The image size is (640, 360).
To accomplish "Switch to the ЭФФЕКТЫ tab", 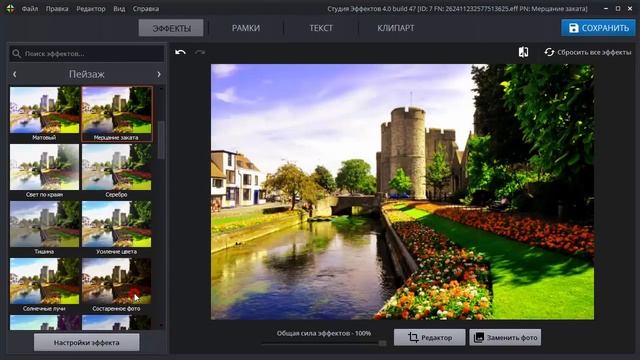I will pyautogui.click(x=171, y=28).
